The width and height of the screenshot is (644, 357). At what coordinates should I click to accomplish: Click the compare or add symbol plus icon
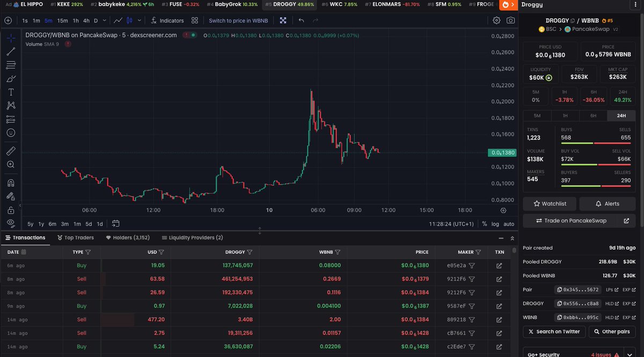(x=8, y=20)
